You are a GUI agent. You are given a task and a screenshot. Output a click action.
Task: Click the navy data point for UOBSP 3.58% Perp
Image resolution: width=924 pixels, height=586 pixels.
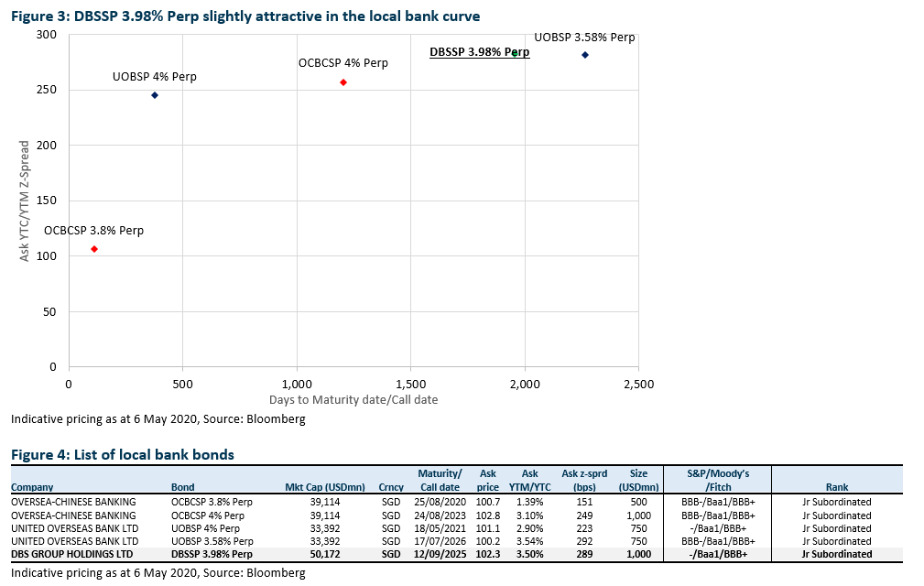click(x=585, y=55)
